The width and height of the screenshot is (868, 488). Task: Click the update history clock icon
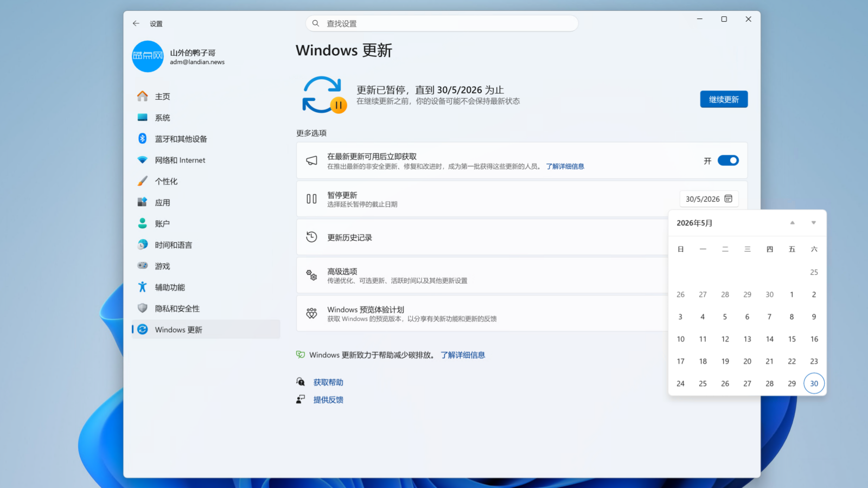click(x=311, y=237)
